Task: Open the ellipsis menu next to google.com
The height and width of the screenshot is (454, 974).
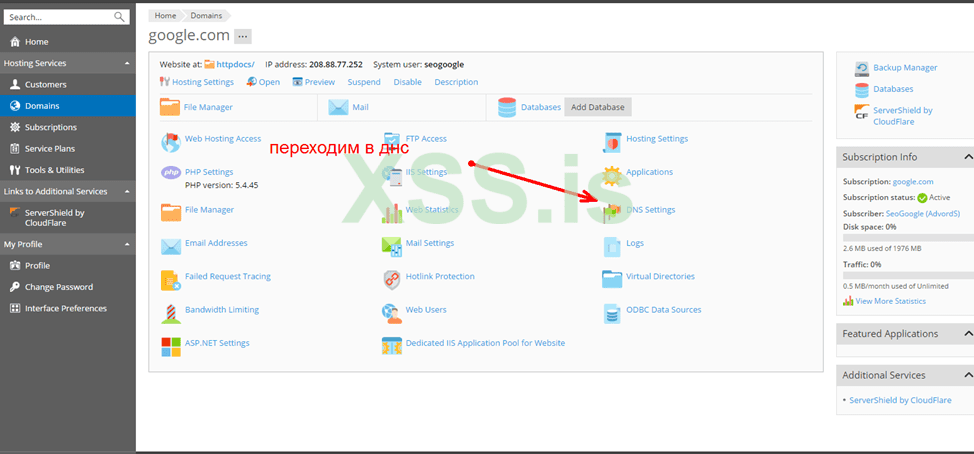Action: point(243,37)
